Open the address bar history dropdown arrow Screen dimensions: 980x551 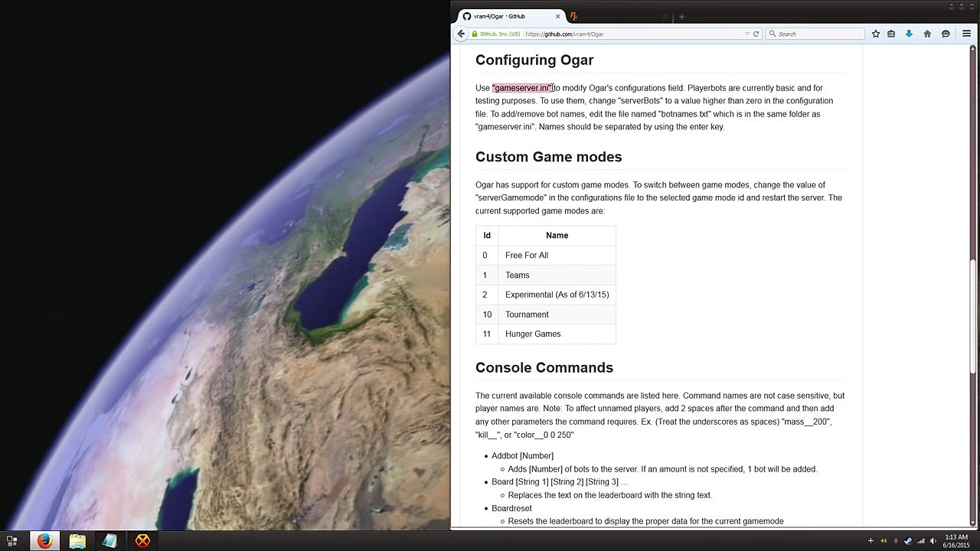tap(747, 34)
